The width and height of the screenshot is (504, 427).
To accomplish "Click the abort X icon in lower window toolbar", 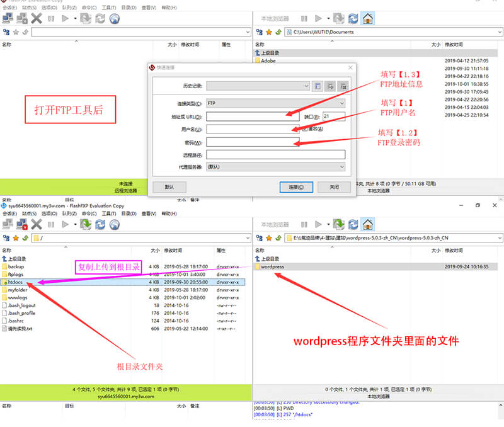I will (x=37, y=224).
